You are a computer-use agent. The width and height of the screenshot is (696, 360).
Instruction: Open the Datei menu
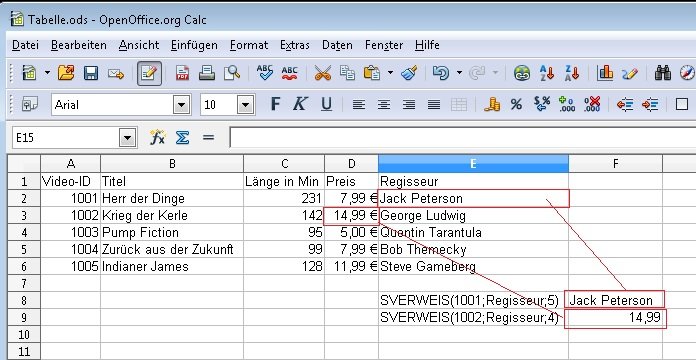pyautogui.click(x=25, y=45)
